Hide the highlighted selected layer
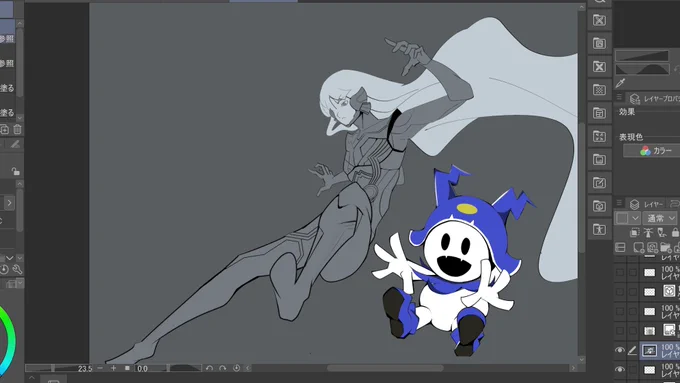Viewport: 680px width, 383px height. pos(620,350)
